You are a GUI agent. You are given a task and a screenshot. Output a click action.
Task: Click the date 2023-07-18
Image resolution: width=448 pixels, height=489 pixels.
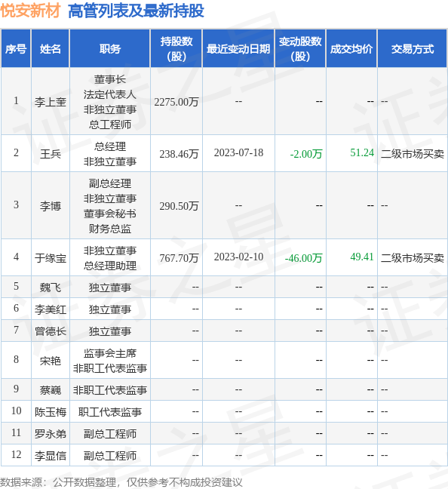pos(238,152)
